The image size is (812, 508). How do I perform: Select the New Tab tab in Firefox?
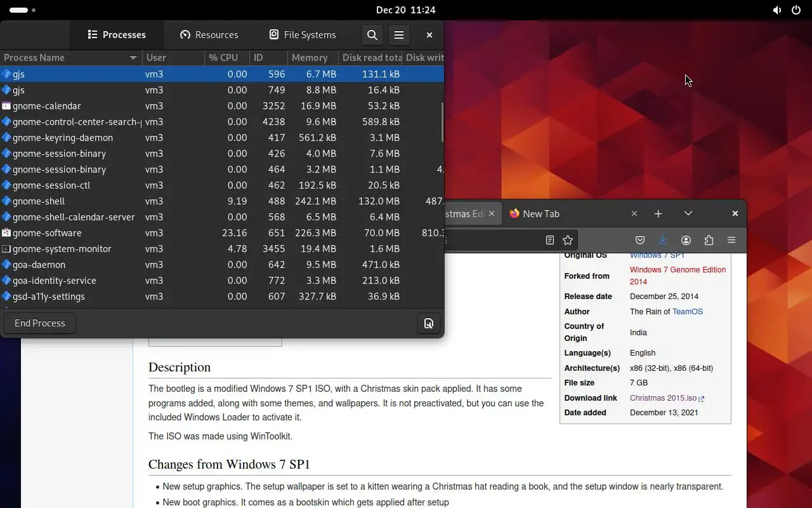574,213
